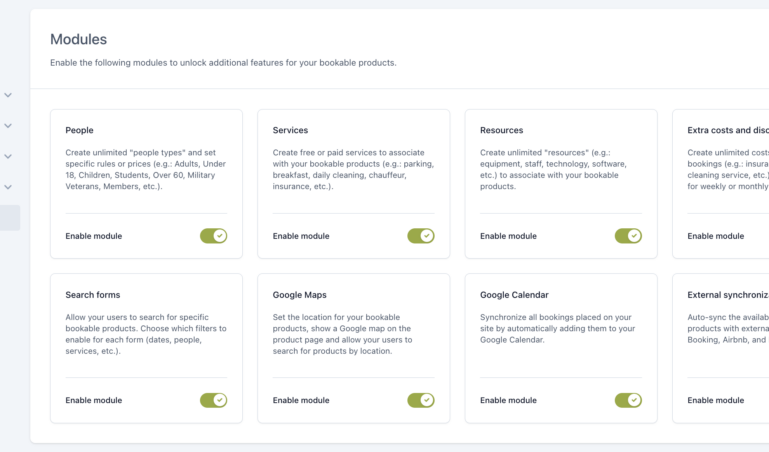
Task: Disable the Services module switch
Action: click(420, 236)
